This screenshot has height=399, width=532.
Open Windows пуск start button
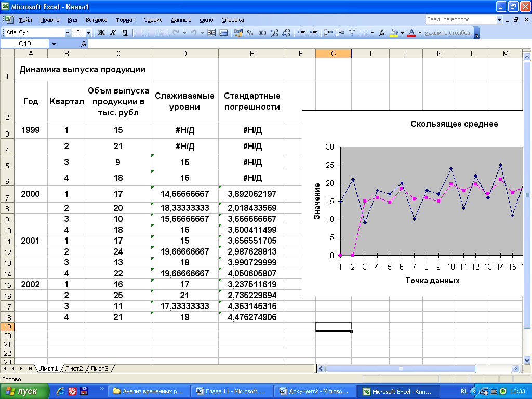[x=24, y=392]
